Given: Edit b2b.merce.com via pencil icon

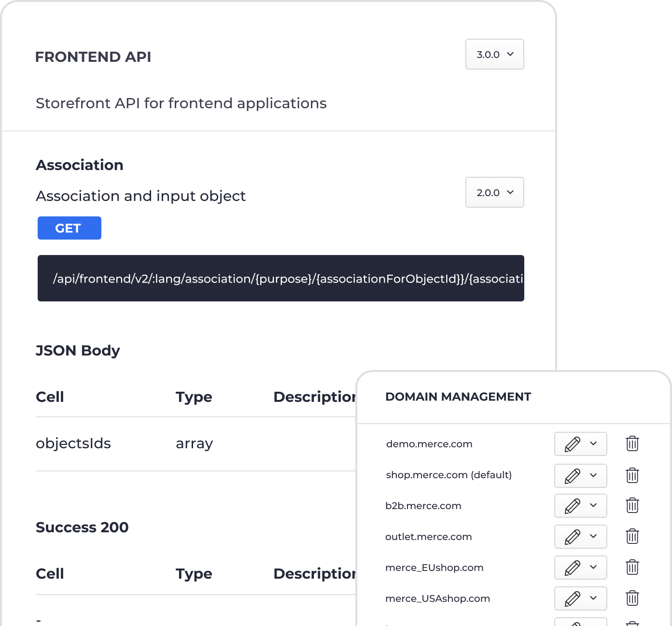Looking at the screenshot, I should click(x=573, y=506).
